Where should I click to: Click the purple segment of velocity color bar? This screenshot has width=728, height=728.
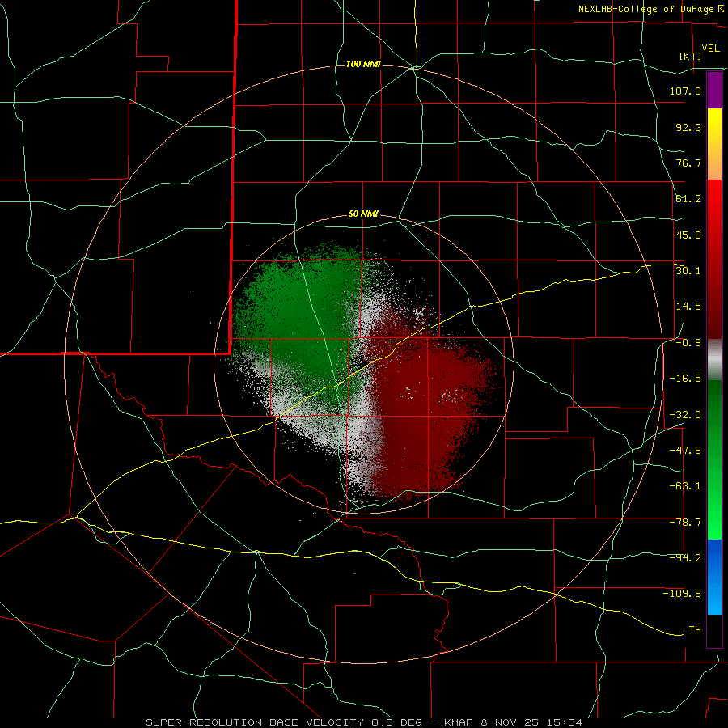click(x=714, y=90)
